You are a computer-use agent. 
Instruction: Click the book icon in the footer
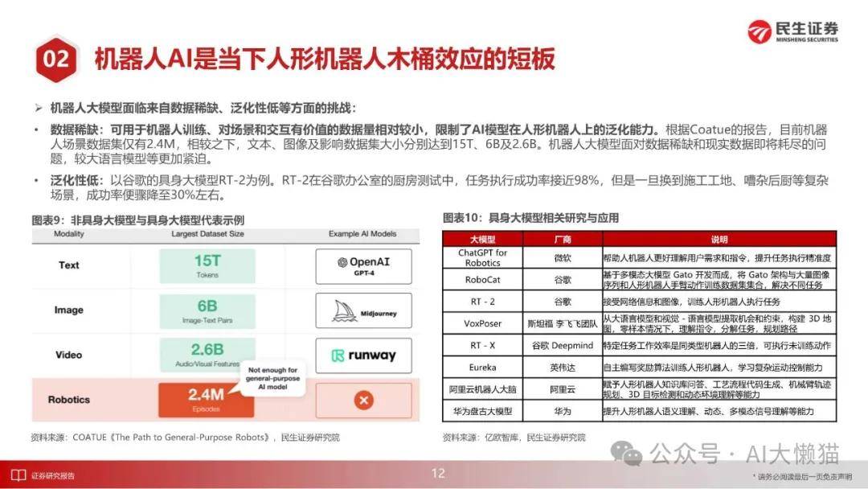tap(18, 475)
